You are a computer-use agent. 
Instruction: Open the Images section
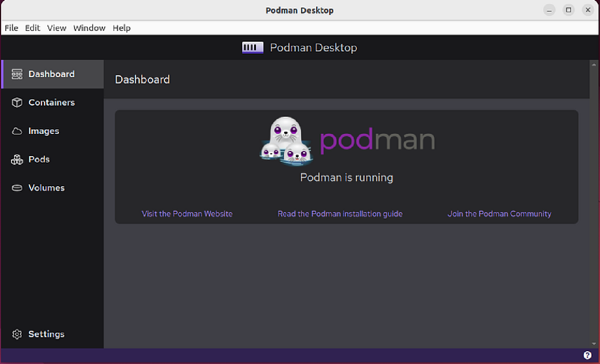(44, 131)
